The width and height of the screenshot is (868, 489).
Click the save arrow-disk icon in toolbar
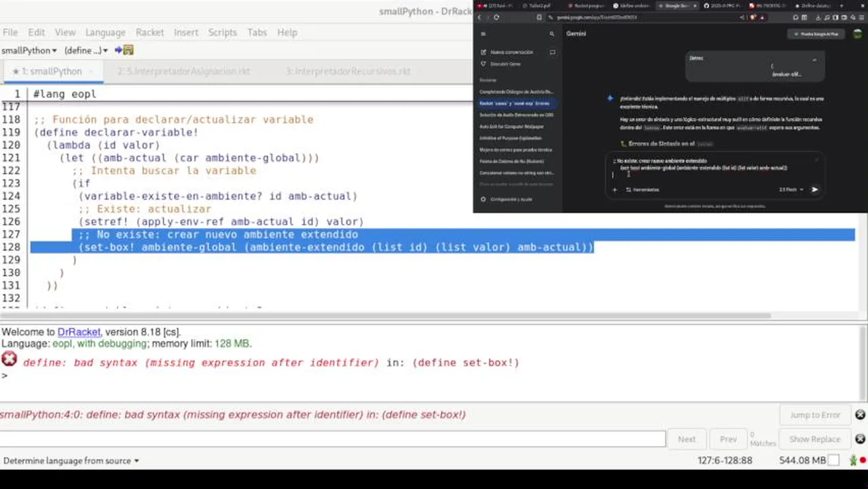coord(124,50)
